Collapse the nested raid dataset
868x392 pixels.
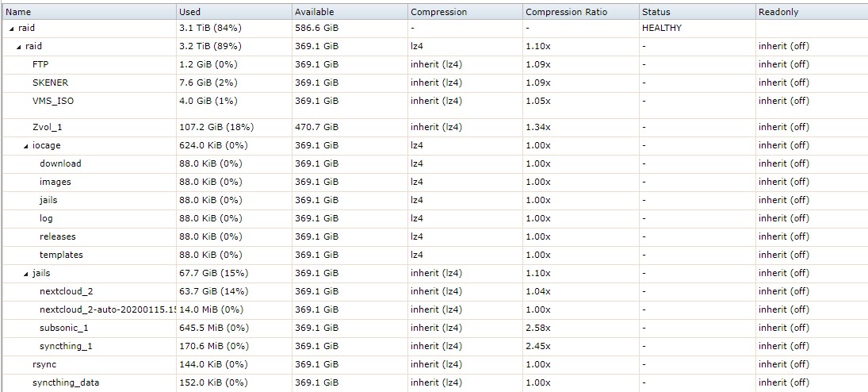click(x=19, y=47)
